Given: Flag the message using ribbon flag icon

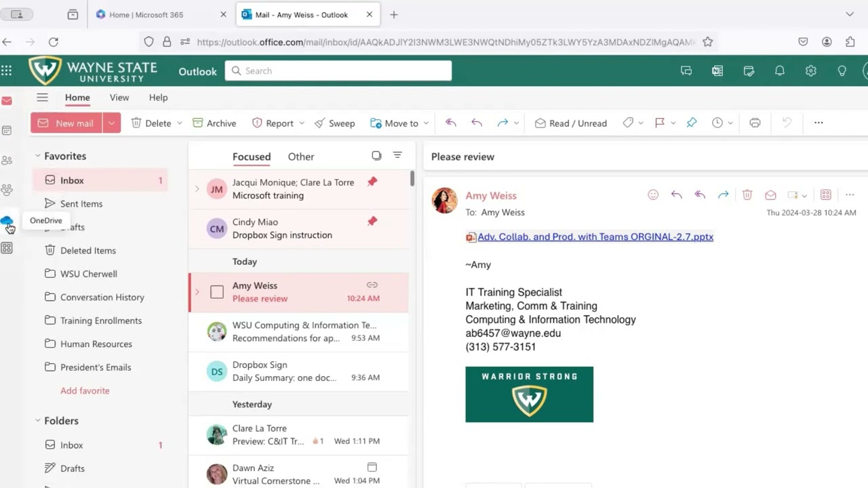Looking at the screenshot, I should click(x=660, y=123).
